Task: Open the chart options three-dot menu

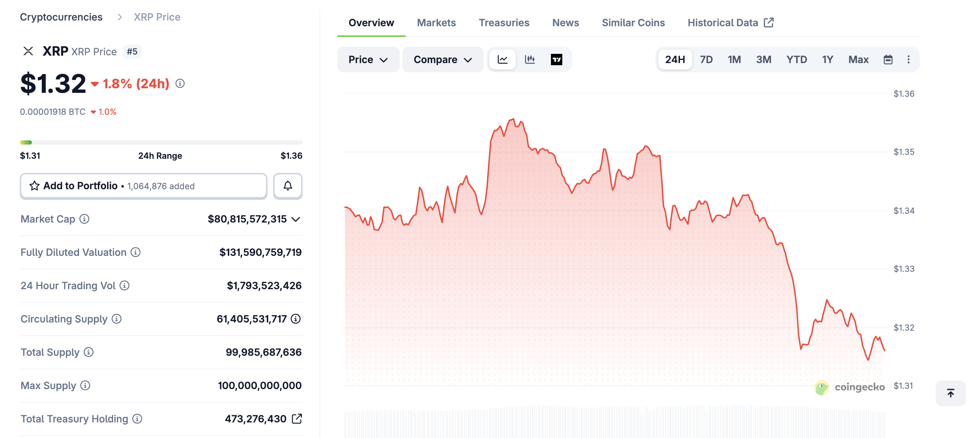Action: pyautogui.click(x=908, y=60)
